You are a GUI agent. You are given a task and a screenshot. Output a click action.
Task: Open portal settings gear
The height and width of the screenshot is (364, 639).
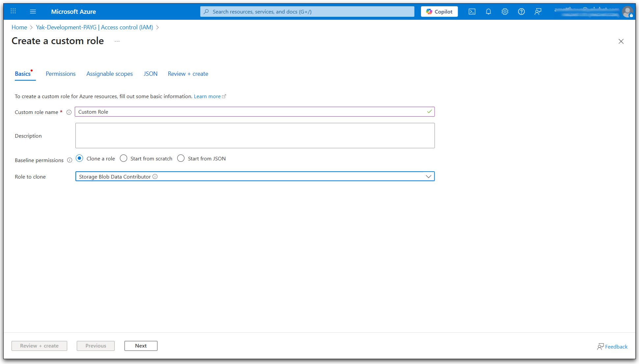tap(505, 12)
